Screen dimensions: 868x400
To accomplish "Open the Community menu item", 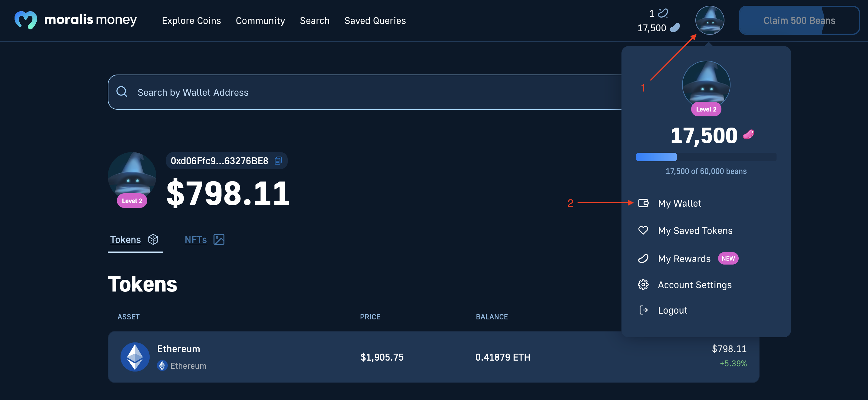I will point(261,20).
